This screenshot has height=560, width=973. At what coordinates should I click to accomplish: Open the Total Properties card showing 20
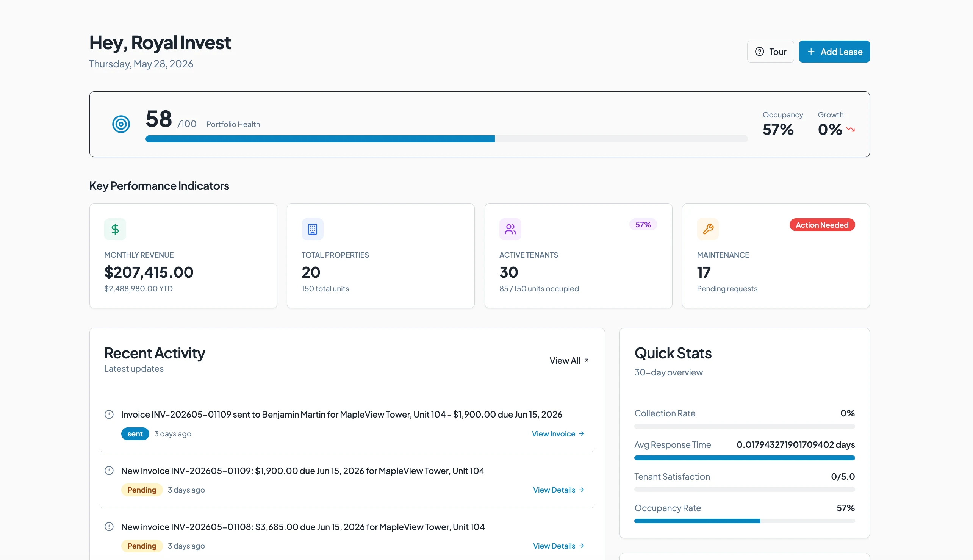point(380,256)
